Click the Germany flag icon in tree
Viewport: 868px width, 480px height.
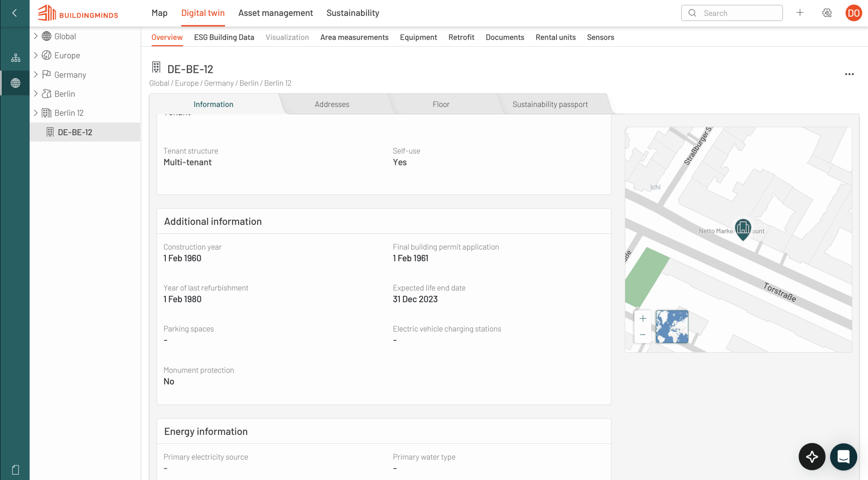46,74
